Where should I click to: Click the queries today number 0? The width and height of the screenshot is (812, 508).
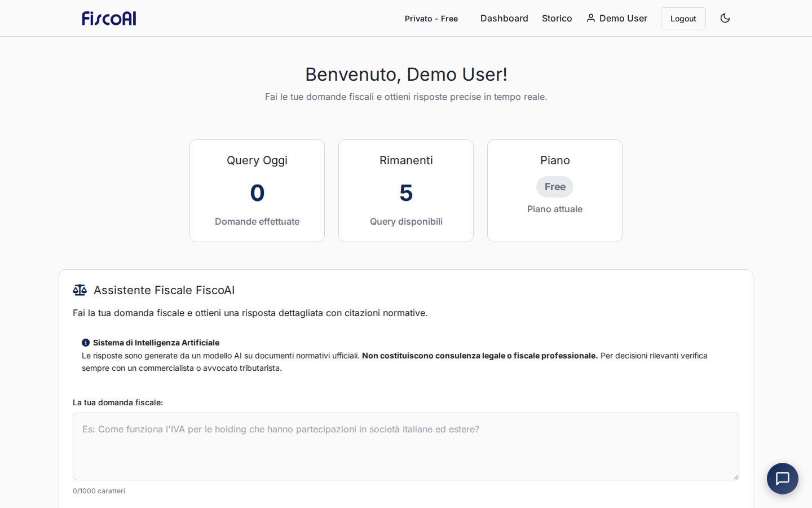tap(257, 193)
